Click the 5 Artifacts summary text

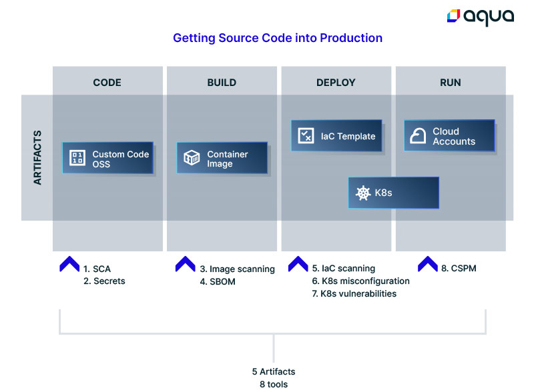274,371
